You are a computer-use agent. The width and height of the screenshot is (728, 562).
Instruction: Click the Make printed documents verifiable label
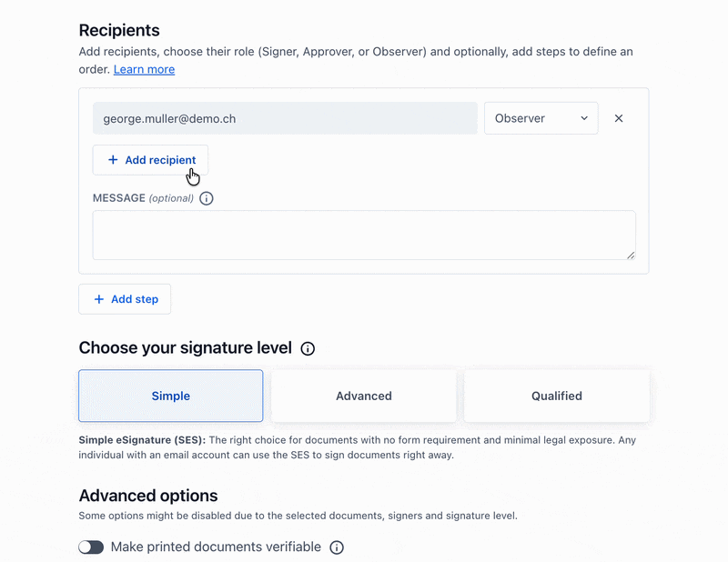(x=216, y=547)
